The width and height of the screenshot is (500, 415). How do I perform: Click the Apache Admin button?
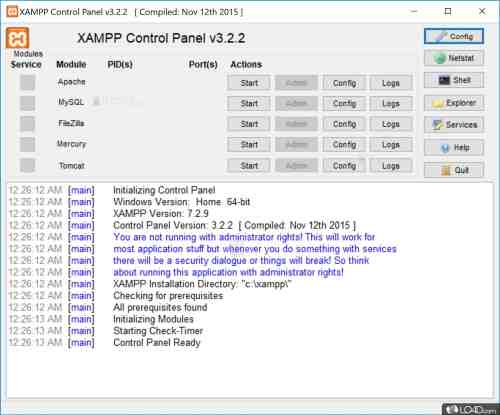point(296,83)
